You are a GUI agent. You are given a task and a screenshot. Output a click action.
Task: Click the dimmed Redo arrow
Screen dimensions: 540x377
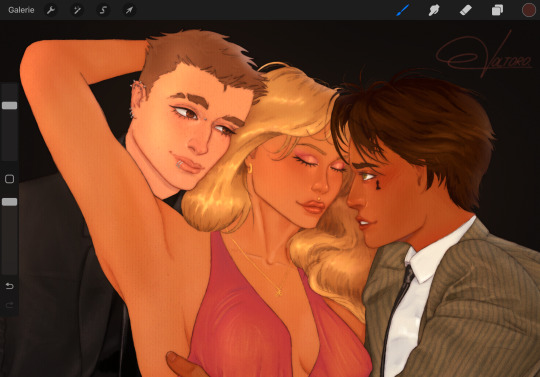tap(9, 305)
